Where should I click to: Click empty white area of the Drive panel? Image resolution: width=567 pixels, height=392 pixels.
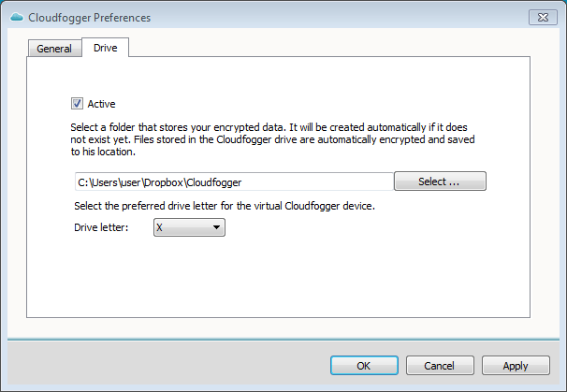pyautogui.click(x=278, y=279)
